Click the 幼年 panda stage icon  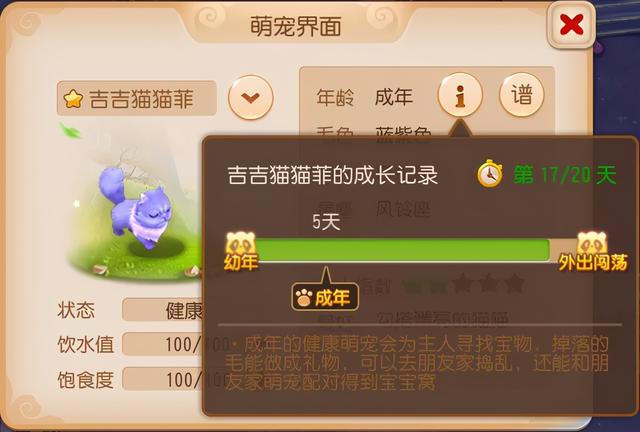coord(241,251)
